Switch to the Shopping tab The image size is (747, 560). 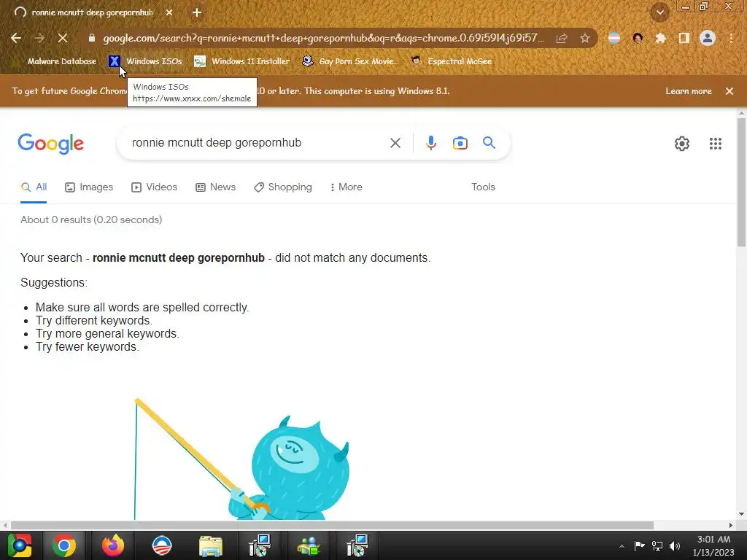[283, 187]
